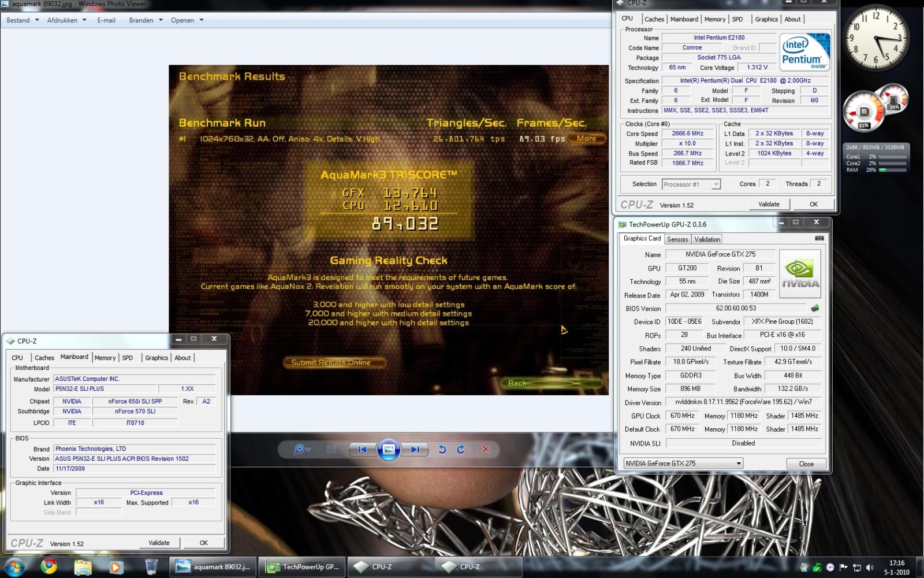Click the GPU-Z camera screenshot icon

819,238
